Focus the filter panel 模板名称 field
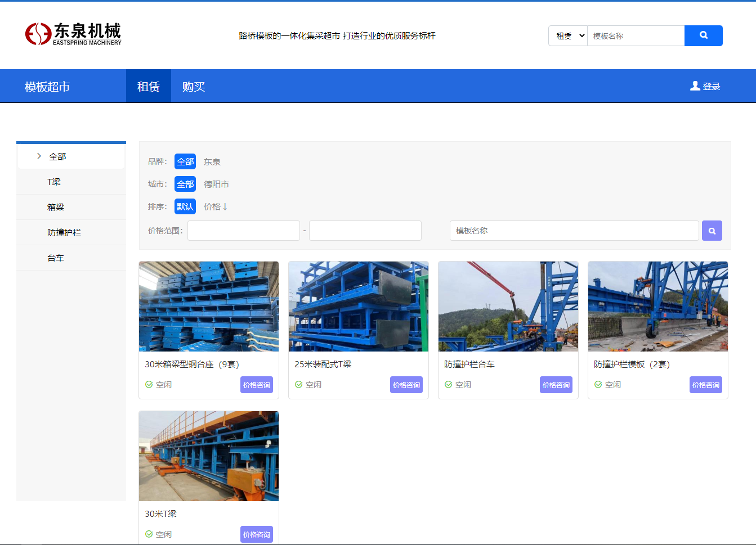This screenshot has width=756, height=545. [574, 231]
